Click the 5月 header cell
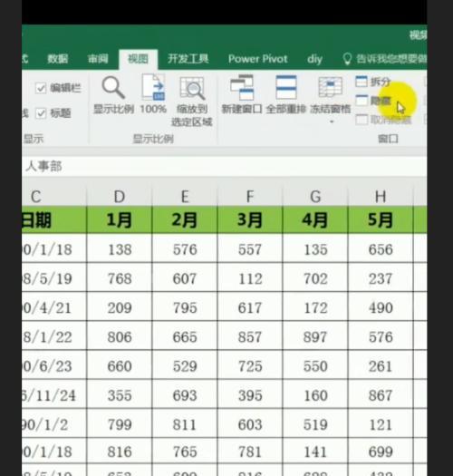453x476 pixels. (381, 220)
